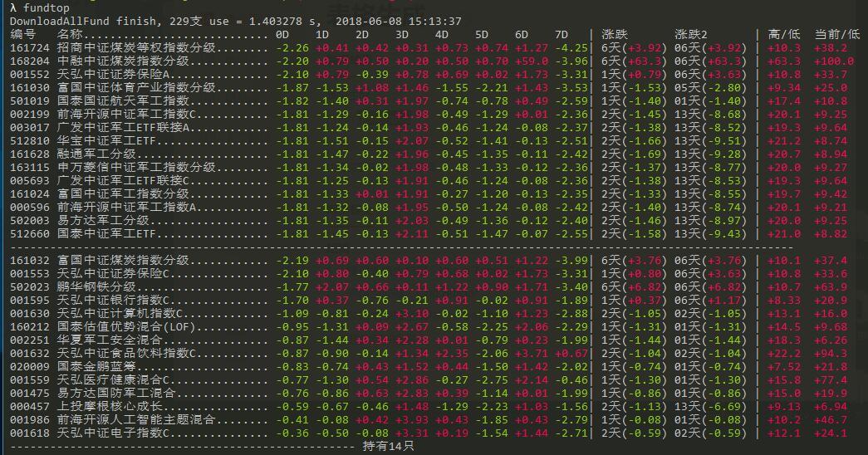The width and height of the screenshot is (868, 455).
Task: Select fund name 富国中证军工指数分级
Action: coord(123,194)
